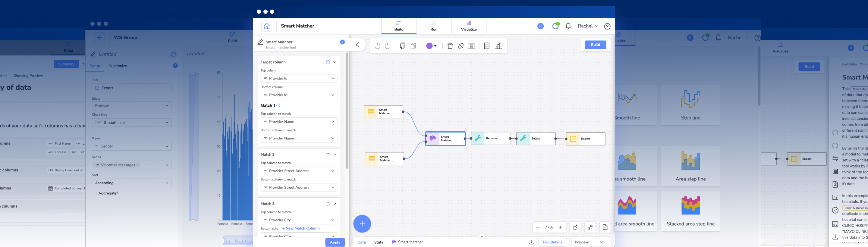This screenshot has height=247, width=868.
Task: Expand the bottom data panel with the up chevron
Action: (x=482, y=237)
